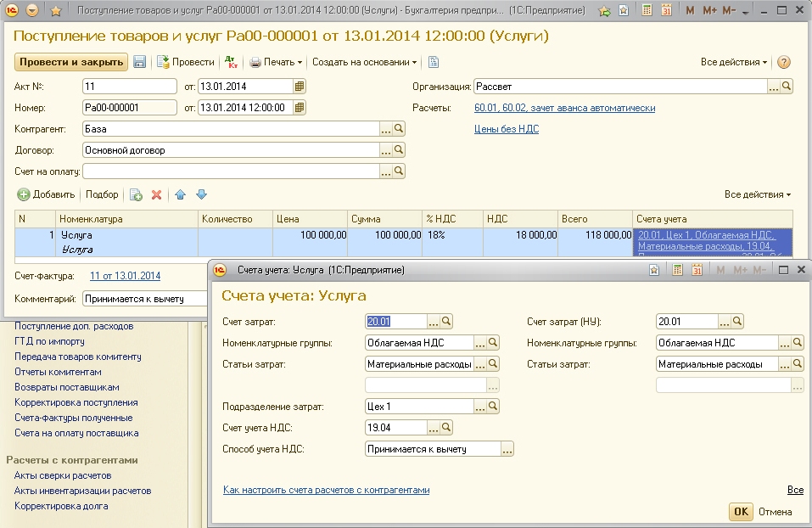Click ellipsis of right Статьи затрат field
The image size is (812, 528).
(x=785, y=364)
